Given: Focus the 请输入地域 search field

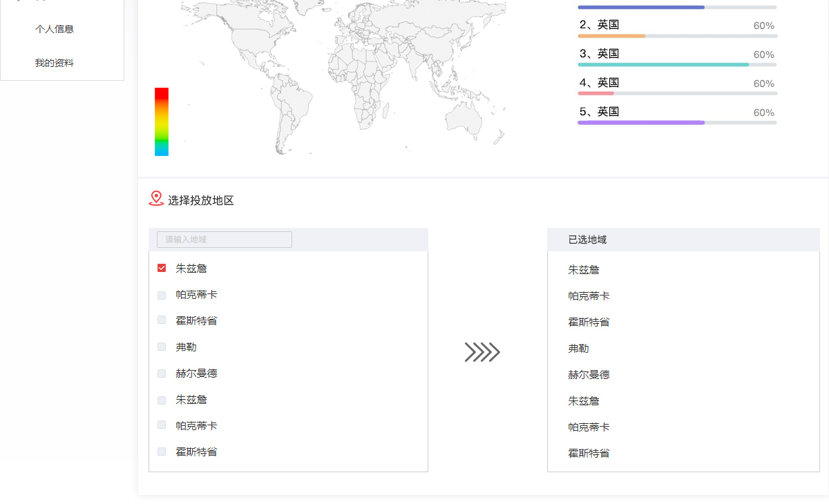Looking at the screenshot, I should (x=225, y=240).
